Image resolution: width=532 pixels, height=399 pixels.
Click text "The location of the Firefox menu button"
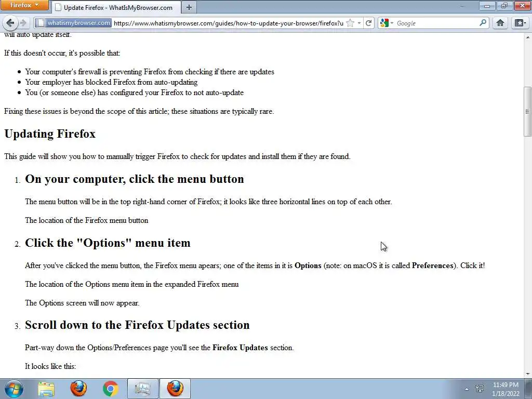click(x=87, y=220)
